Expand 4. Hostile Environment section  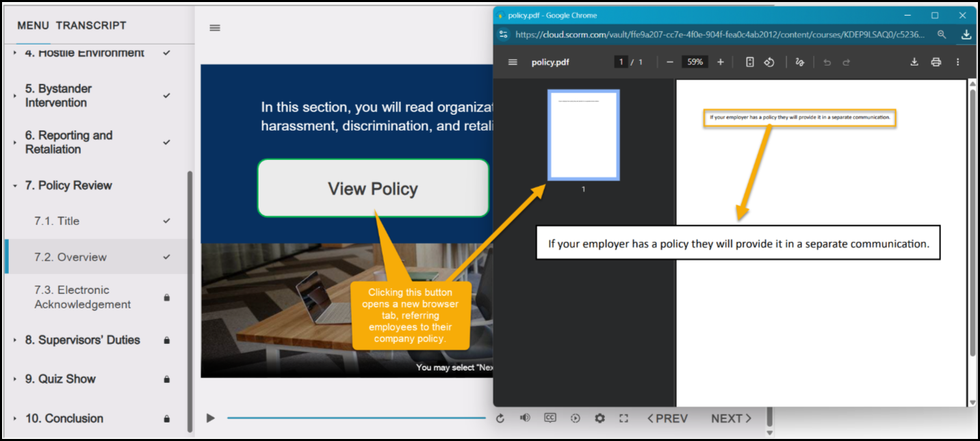click(15, 53)
